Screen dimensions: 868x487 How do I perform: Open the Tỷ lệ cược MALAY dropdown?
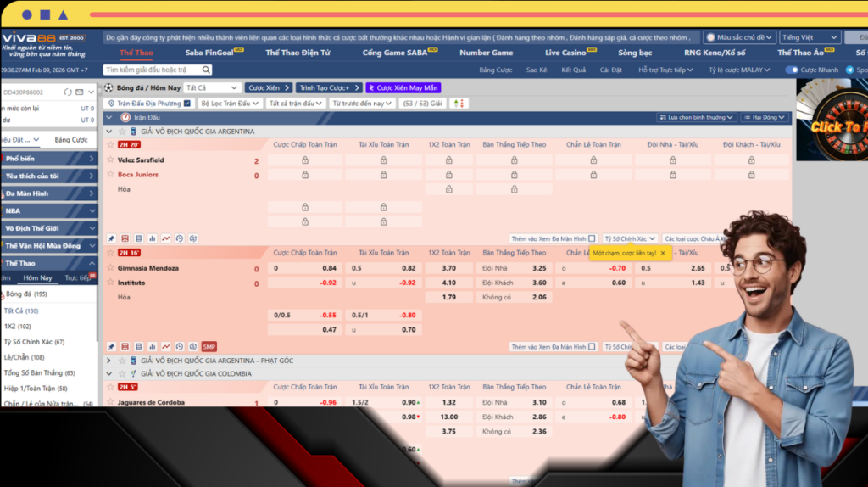(x=739, y=70)
